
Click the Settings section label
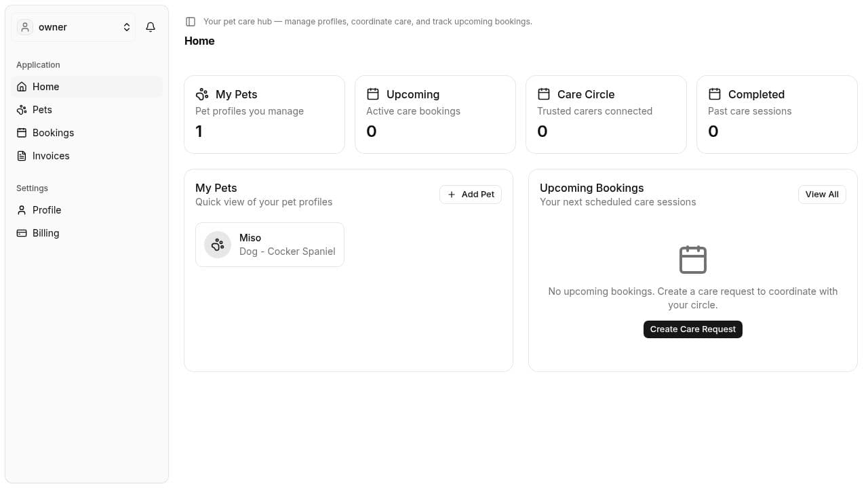coord(32,188)
